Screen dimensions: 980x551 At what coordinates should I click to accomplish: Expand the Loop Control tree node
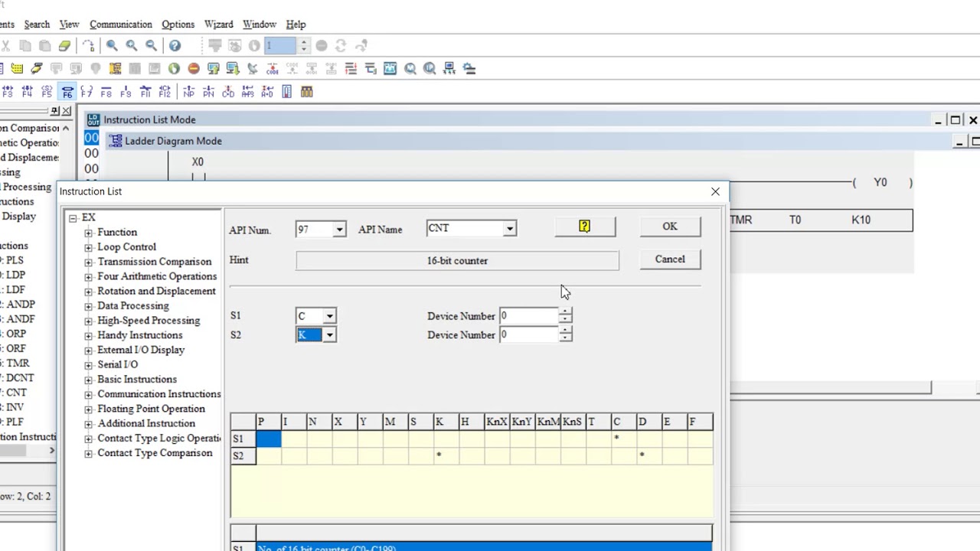coord(89,247)
